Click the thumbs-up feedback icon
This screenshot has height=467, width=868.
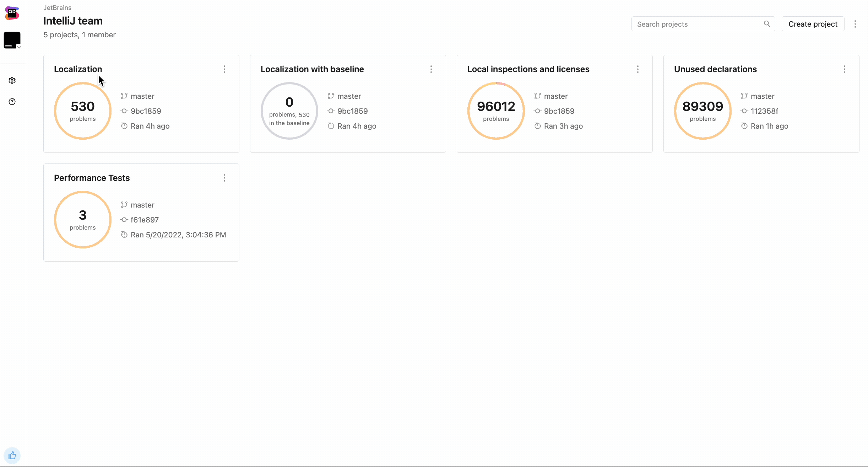point(12,455)
